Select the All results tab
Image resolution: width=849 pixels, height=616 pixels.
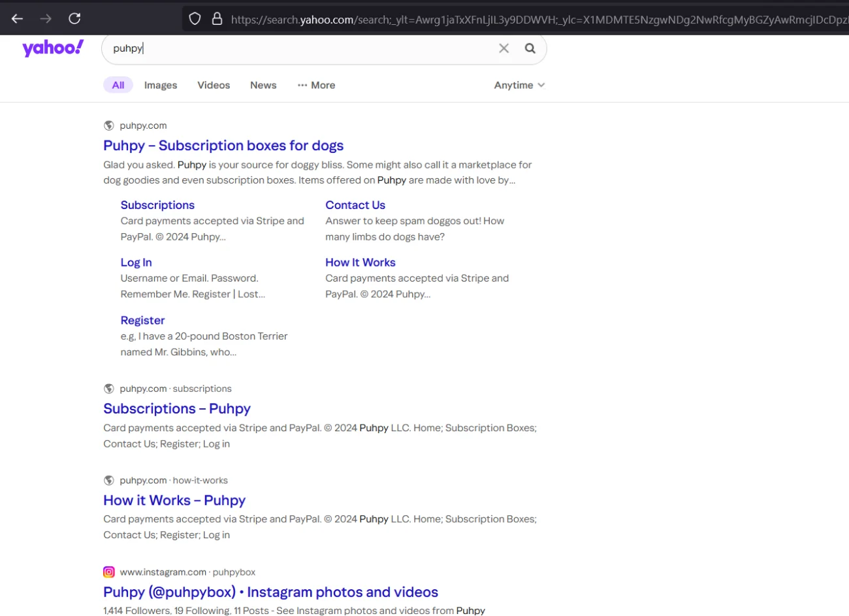[x=118, y=85]
